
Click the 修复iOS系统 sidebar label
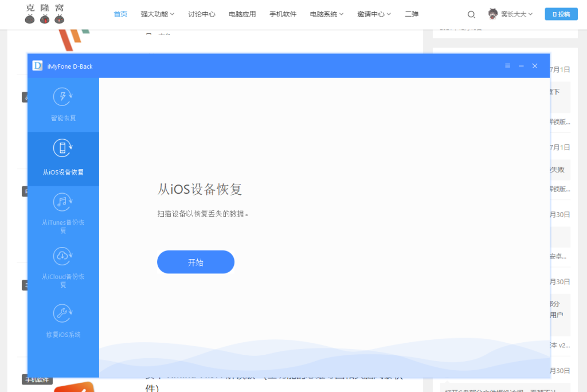pyautogui.click(x=63, y=335)
